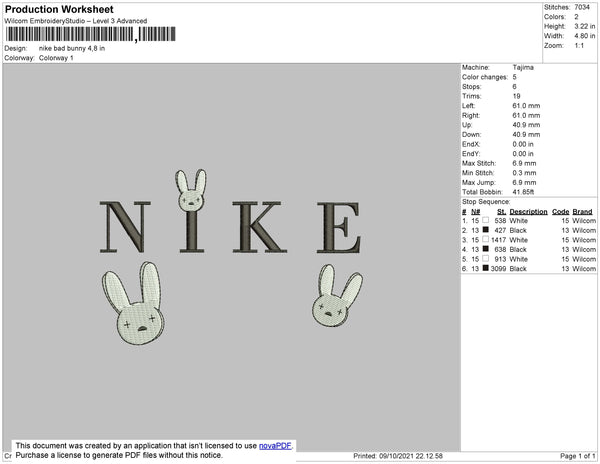Click the large bunny below letter N
This screenshot has width=600, height=464.
click(134, 303)
